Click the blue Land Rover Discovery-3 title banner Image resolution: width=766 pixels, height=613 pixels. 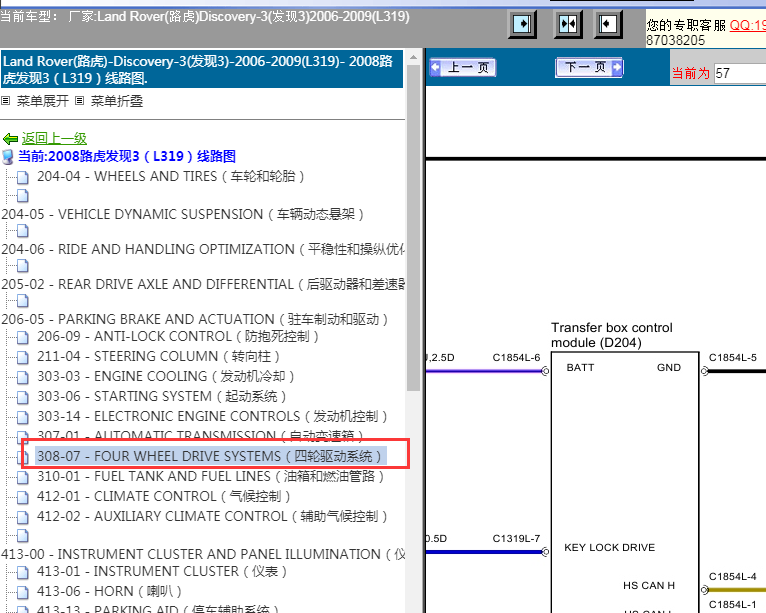pyautogui.click(x=202, y=69)
